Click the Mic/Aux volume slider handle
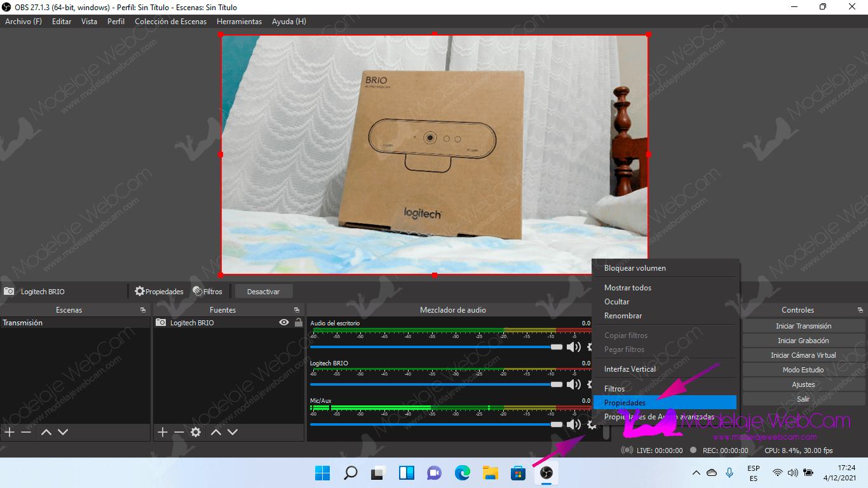 pos(557,424)
